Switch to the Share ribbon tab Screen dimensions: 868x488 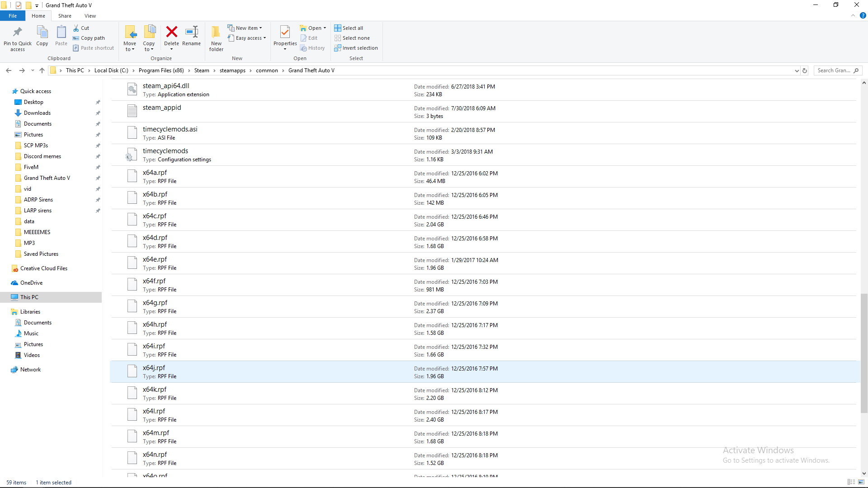click(65, 16)
